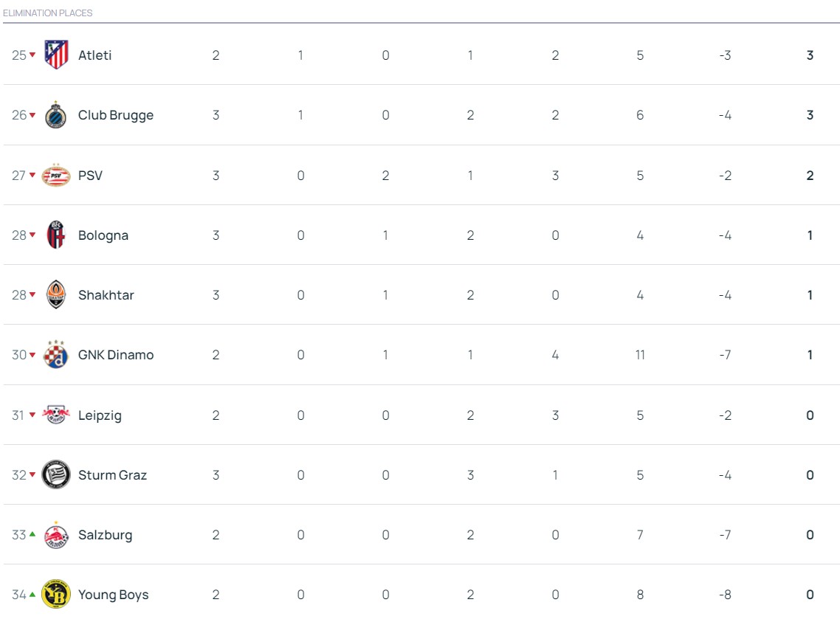Select the GNK Dinamo team name
The height and width of the screenshot is (622, 840).
[x=116, y=355]
